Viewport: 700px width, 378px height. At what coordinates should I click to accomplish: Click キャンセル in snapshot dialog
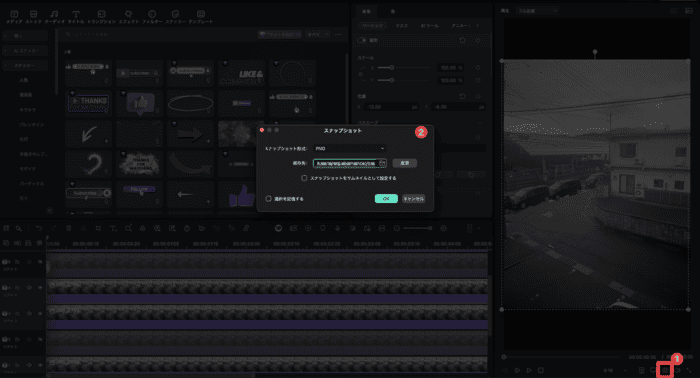click(x=413, y=199)
